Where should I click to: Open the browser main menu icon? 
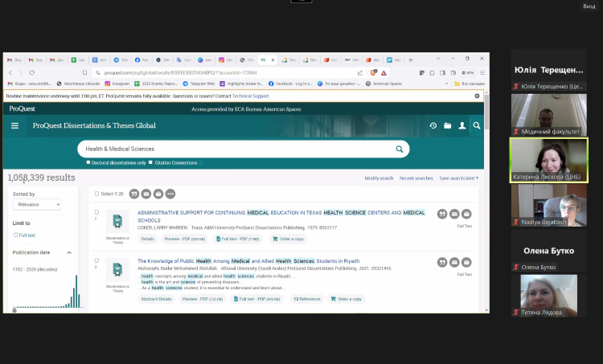(x=482, y=72)
